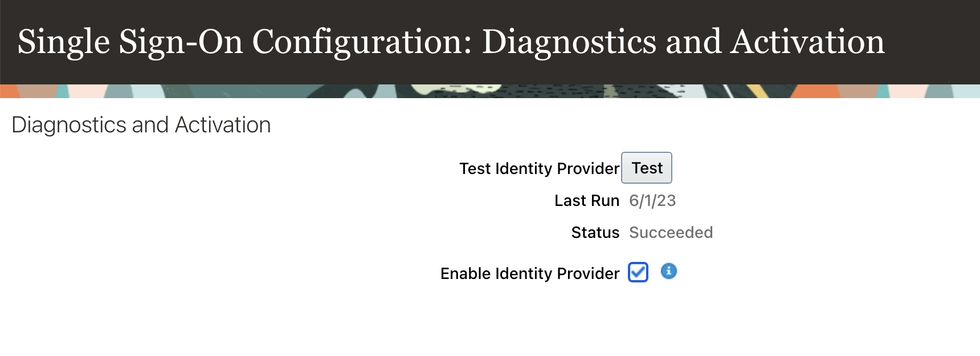Viewport: 980px width, 356px height.
Task: Click the Single Sign-On Configuration page title
Action: 451,42
